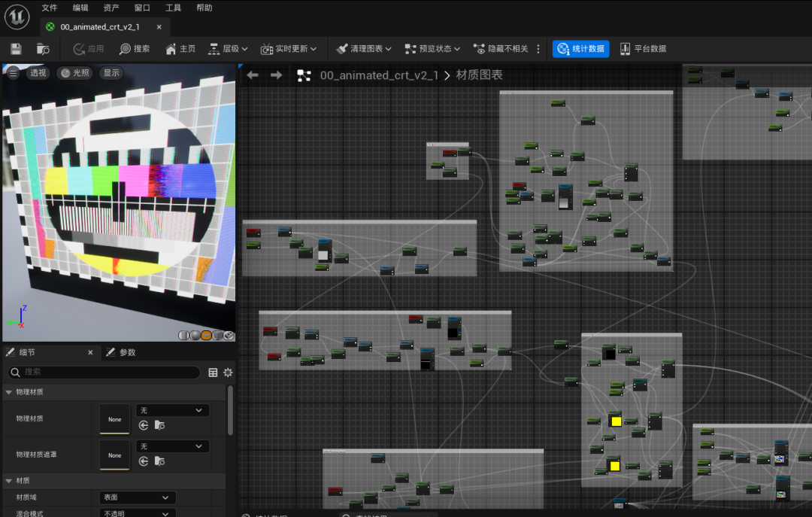Set preview mesh to cube
The height and width of the screenshot is (517, 812).
[217, 336]
